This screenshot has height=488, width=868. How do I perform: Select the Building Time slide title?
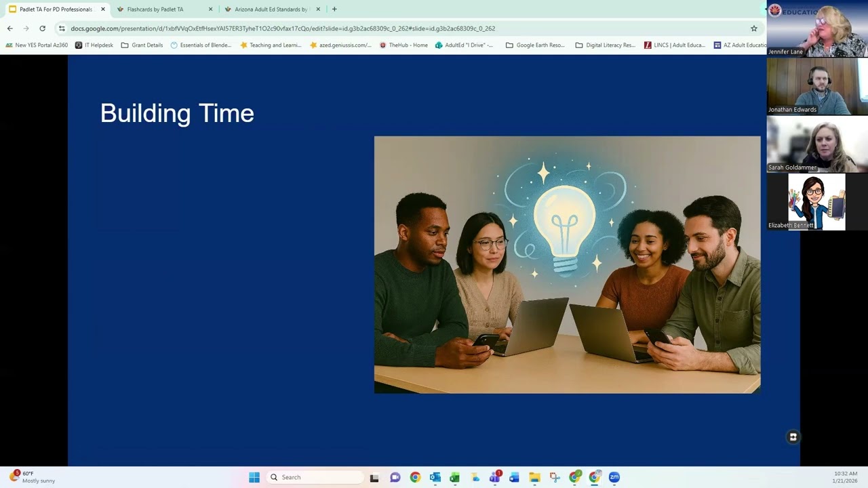177,113
